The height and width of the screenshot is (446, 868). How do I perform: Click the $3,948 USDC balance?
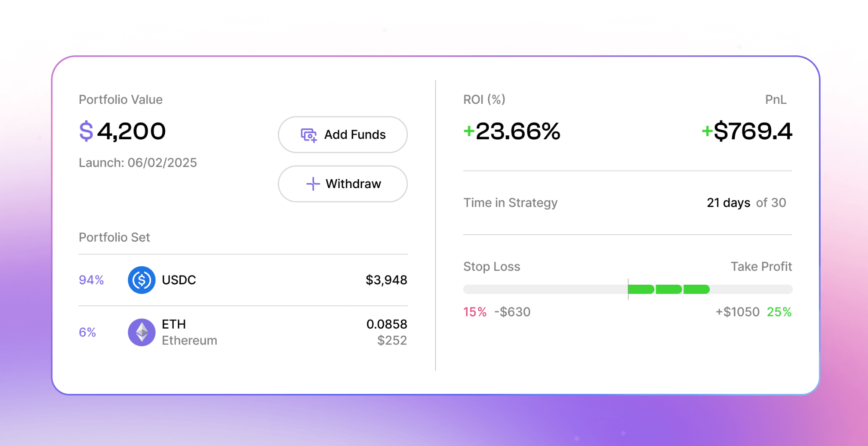(x=386, y=280)
